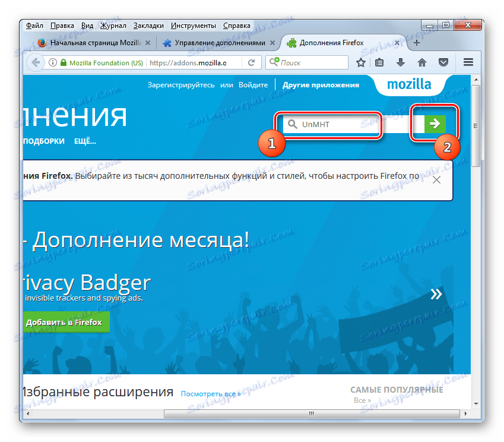Open the downloads arrow icon
The image size is (504, 442).
(x=401, y=62)
